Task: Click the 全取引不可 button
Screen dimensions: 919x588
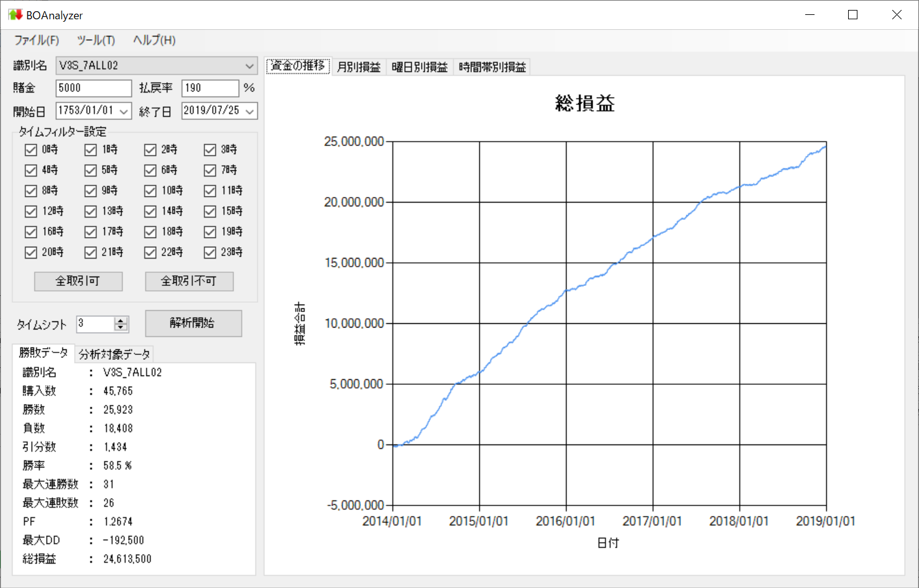Action: 189,282
